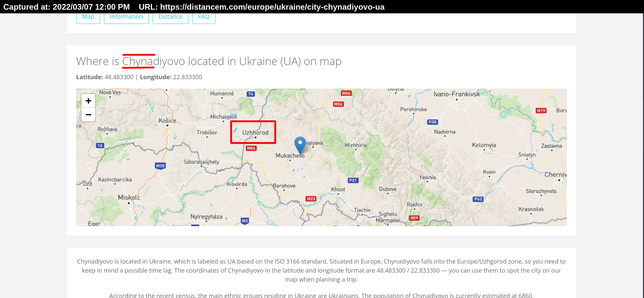The height and width of the screenshot is (298, 644).
Task: Click the Kazincbarcika town label
Action: pos(115,179)
